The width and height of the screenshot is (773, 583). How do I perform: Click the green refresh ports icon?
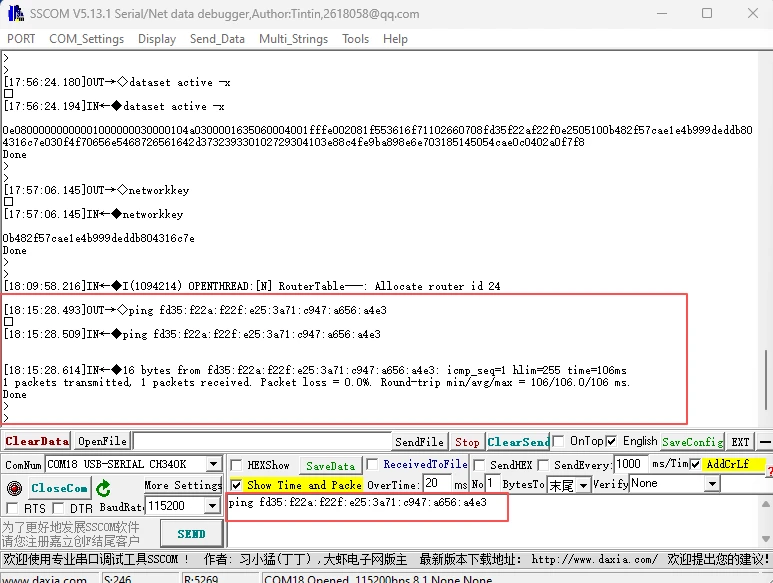click(103, 488)
